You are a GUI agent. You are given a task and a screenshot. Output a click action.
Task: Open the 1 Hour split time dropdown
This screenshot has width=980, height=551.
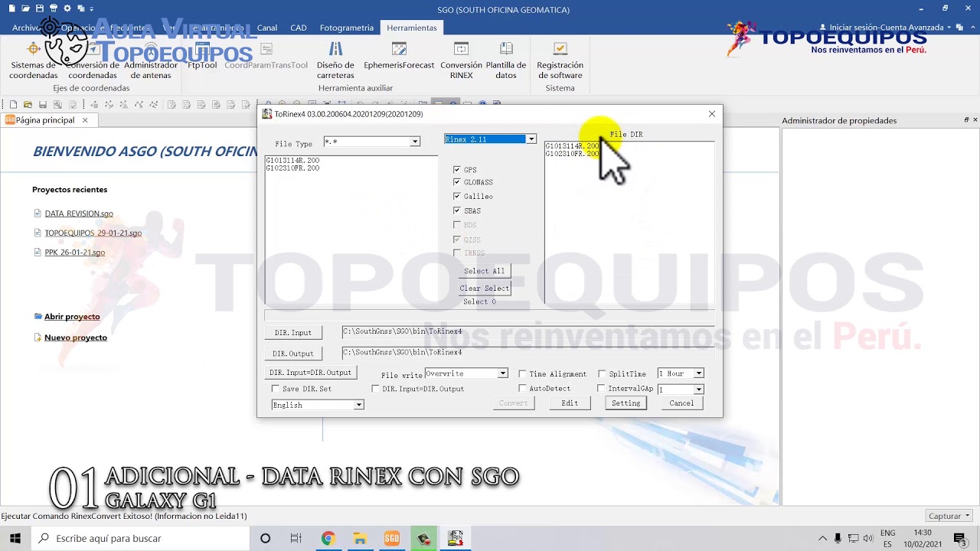[x=698, y=373]
